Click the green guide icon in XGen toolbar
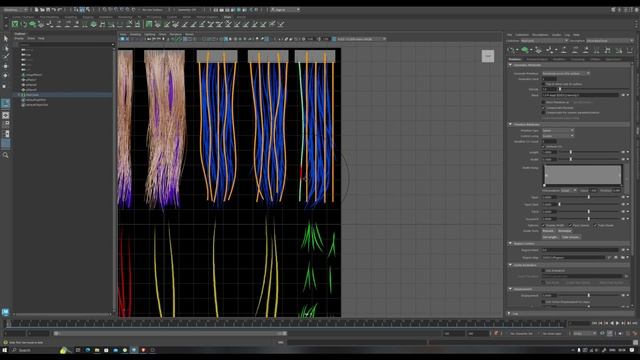The width and height of the screenshot is (640, 360). pos(525,50)
